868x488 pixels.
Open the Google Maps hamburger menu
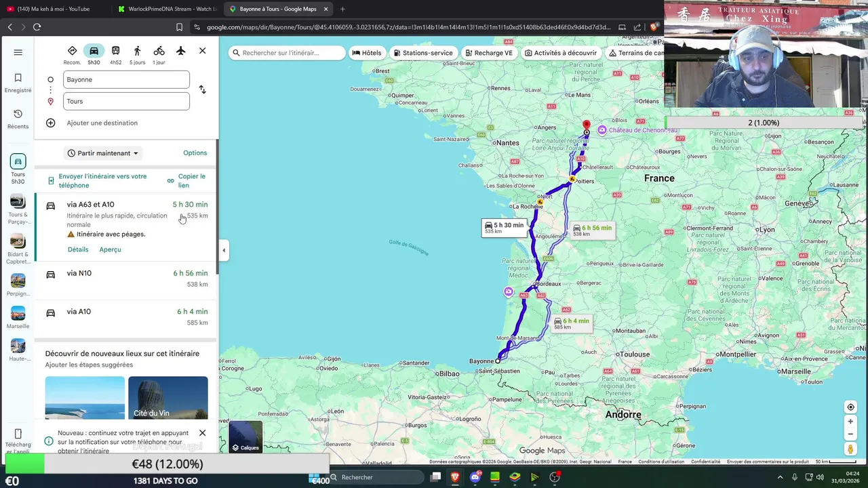click(x=18, y=52)
